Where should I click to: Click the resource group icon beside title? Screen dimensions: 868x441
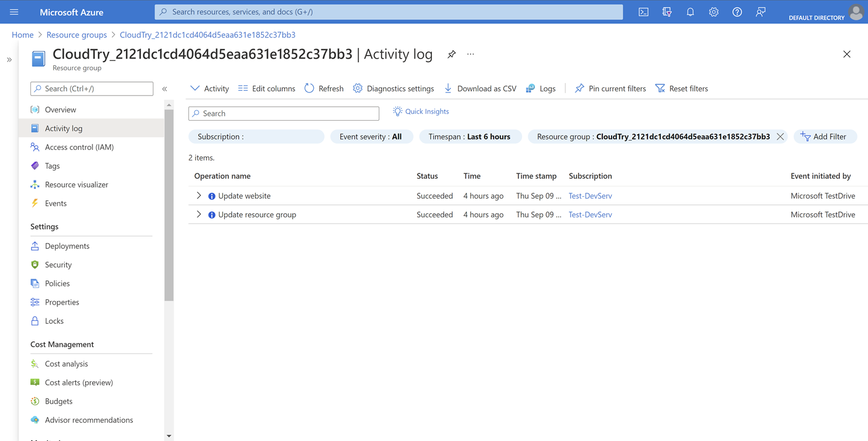(39, 59)
